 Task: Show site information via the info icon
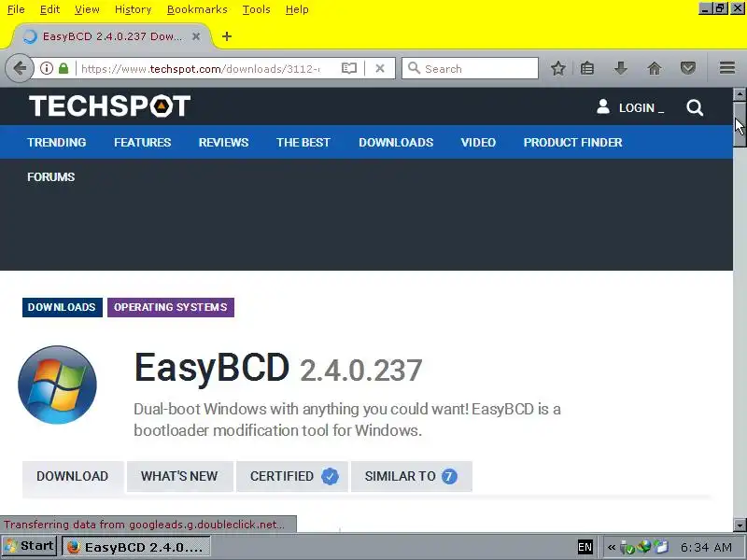pyautogui.click(x=46, y=68)
